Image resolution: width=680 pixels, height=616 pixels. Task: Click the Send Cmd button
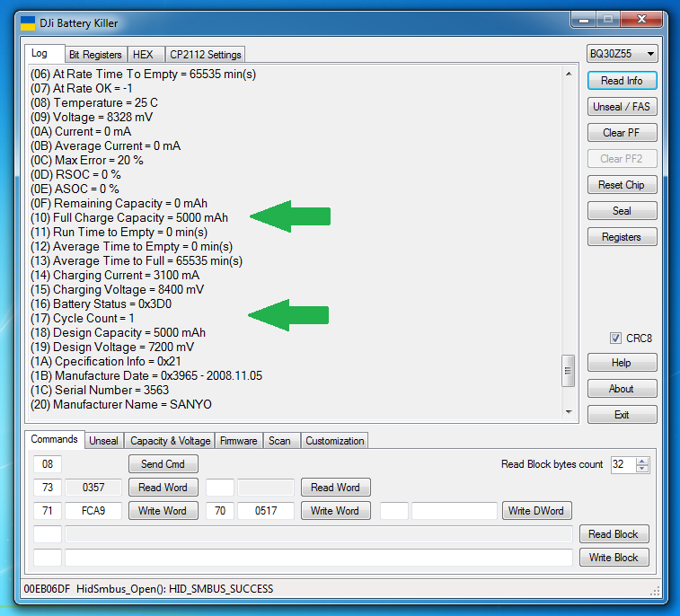click(x=163, y=464)
